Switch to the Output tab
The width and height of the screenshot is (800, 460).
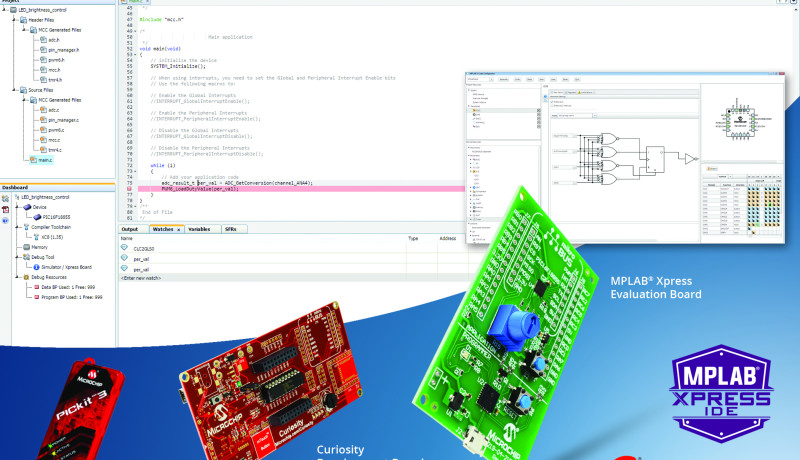[x=131, y=229]
